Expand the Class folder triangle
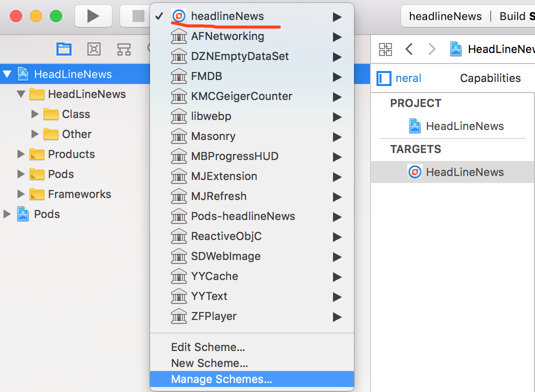This screenshot has height=392, width=535. (35, 114)
